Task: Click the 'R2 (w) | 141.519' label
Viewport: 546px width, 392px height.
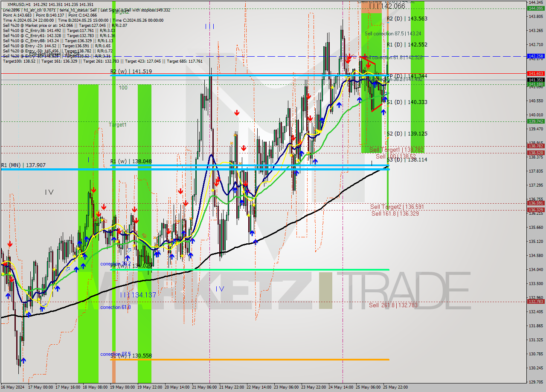Action: coord(131,72)
